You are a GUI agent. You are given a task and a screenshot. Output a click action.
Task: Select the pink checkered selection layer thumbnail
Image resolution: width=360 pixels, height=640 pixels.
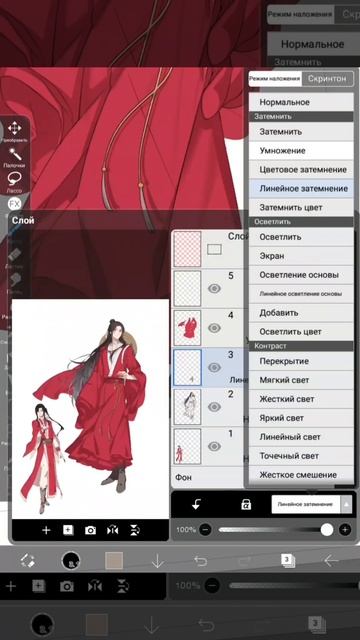(x=187, y=249)
